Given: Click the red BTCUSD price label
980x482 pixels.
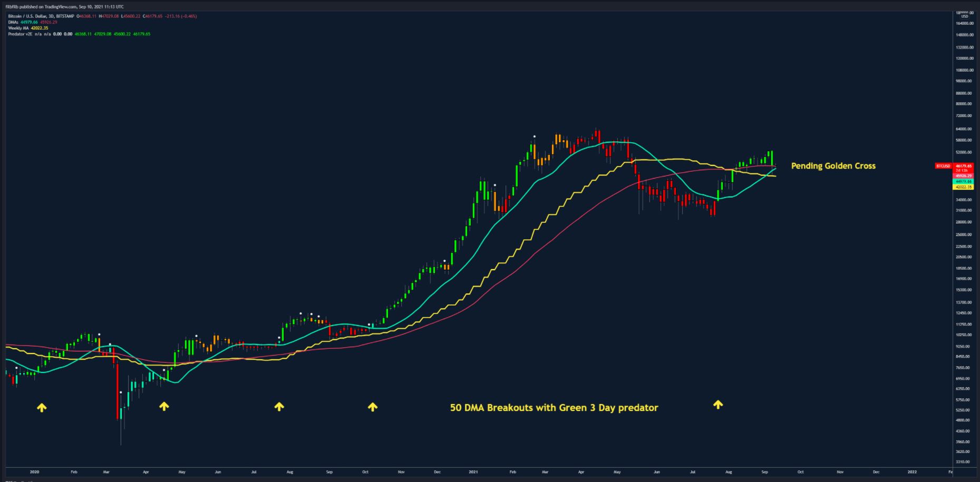Looking at the screenshot, I should [943, 166].
